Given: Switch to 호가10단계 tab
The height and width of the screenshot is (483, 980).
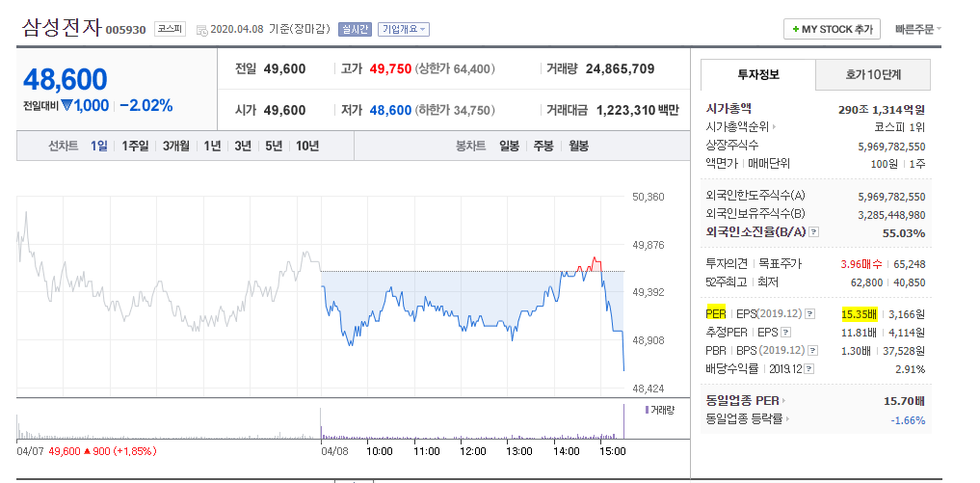Looking at the screenshot, I should 873,74.
